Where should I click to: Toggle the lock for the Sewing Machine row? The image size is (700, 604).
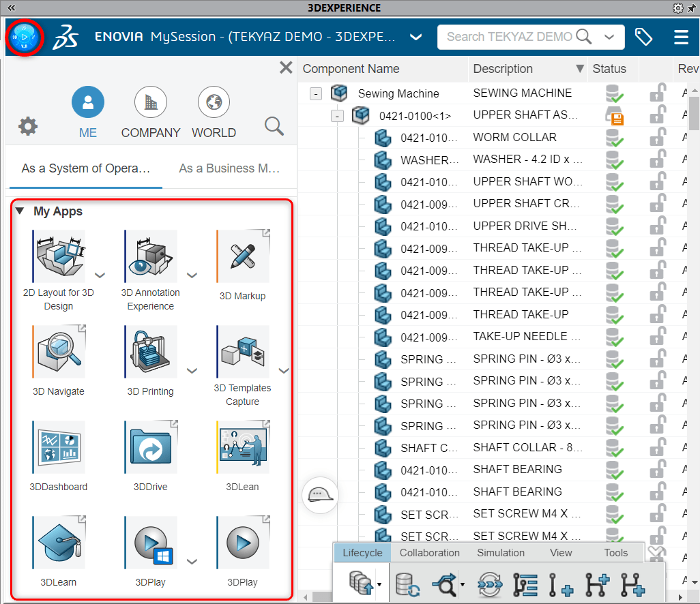658,93
